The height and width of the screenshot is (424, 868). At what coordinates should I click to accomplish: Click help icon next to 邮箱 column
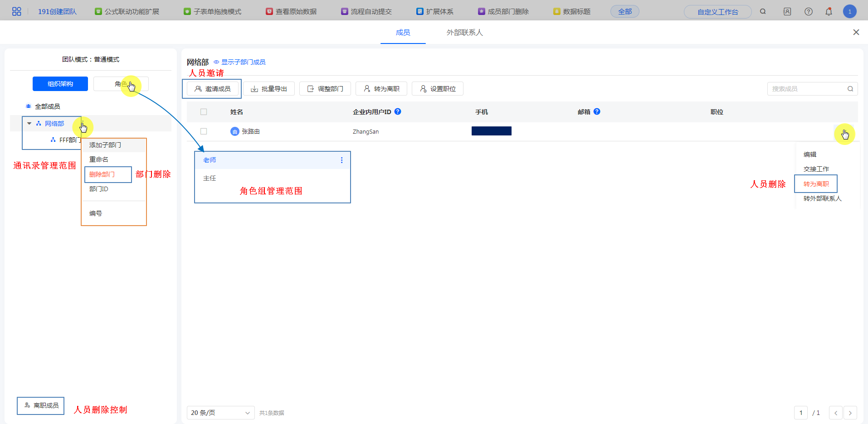coord(597,111)
